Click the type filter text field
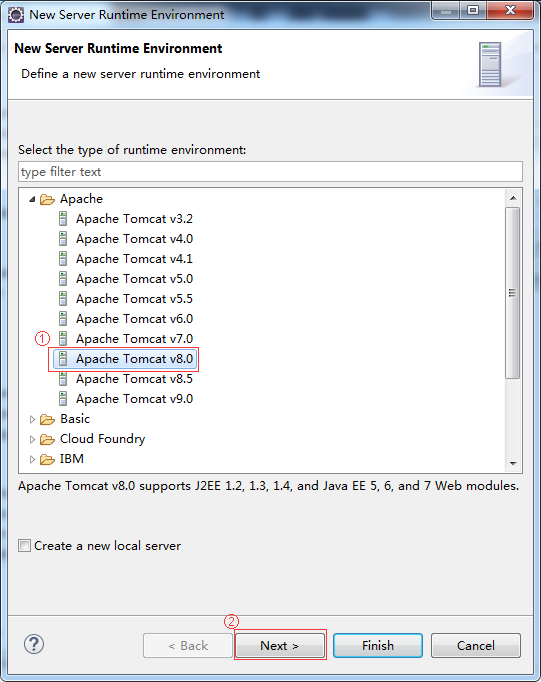The height and width of the screenshot is (682, 541). click(270, 172)
